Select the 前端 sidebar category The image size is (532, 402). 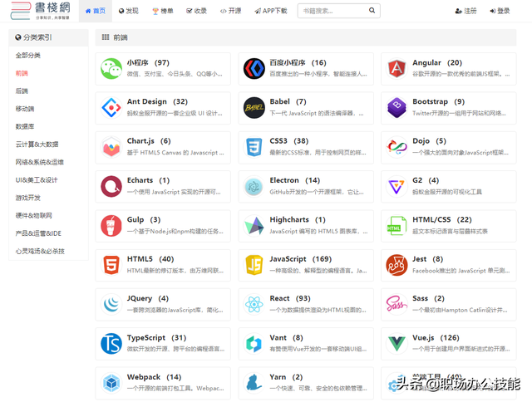(22, 73)
